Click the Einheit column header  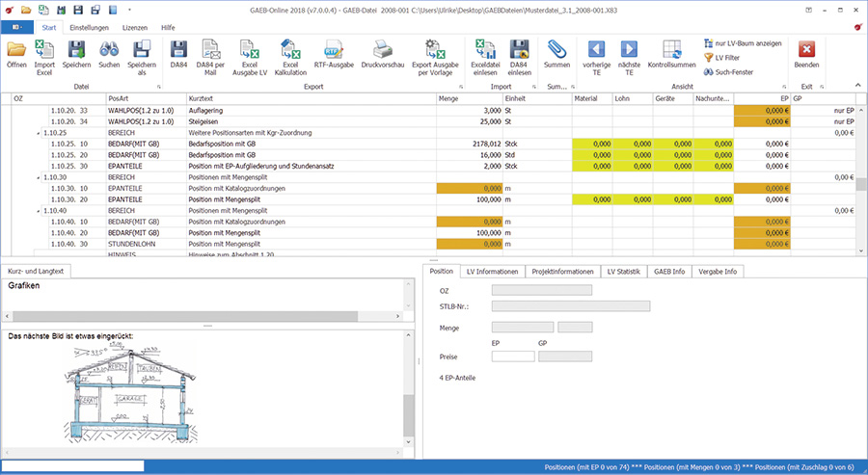click(537, 98)
